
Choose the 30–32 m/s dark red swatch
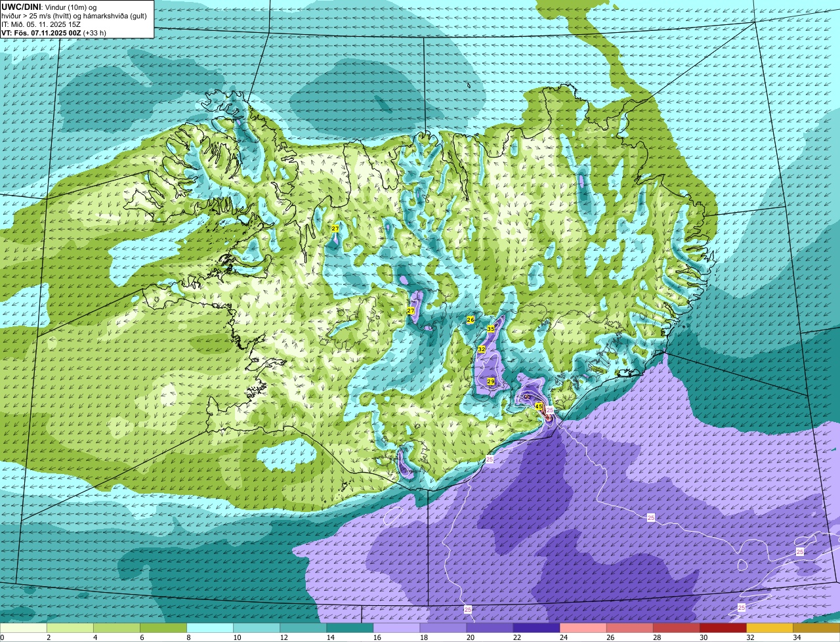coord(723,628)
